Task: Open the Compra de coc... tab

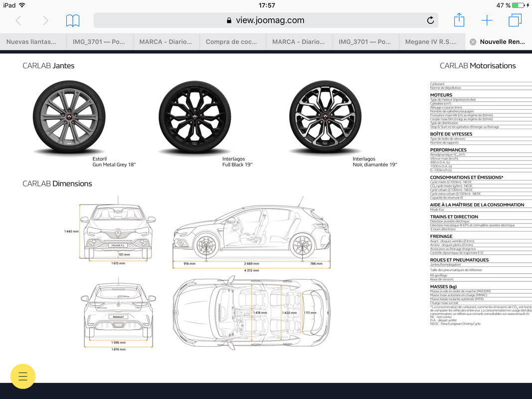Action: click(233, 42)
